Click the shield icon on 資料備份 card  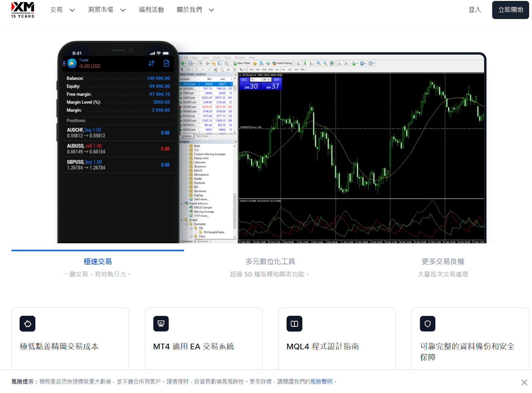coord(428,324)
